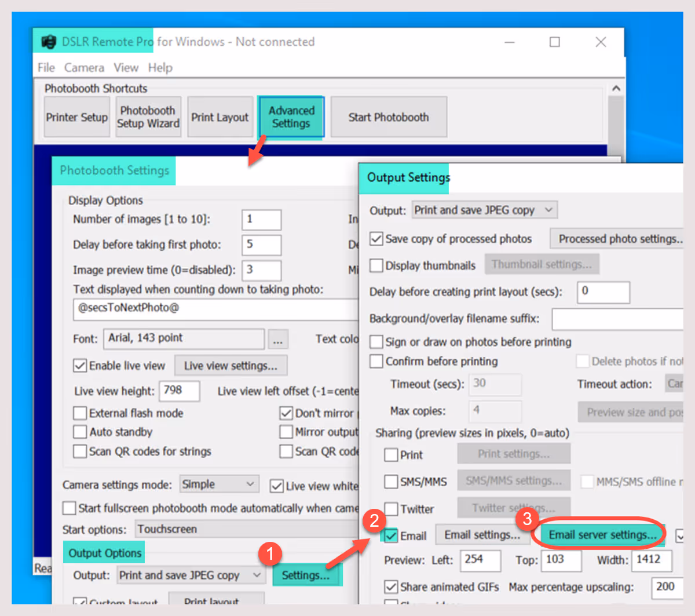Toggle Save copy of processed photos
Screen dimensions: 695x616
click(x=376, y=239)
